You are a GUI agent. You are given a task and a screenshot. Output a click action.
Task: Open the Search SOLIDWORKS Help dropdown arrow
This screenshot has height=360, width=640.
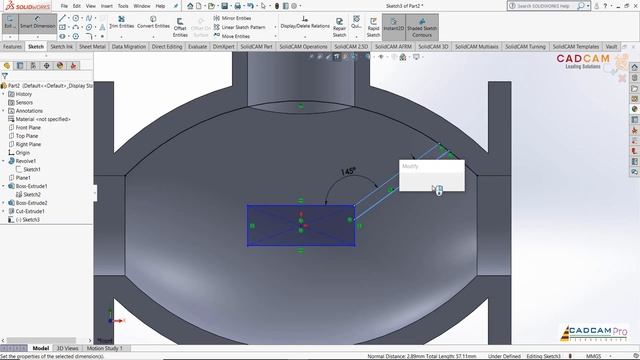tap(588, 6)
